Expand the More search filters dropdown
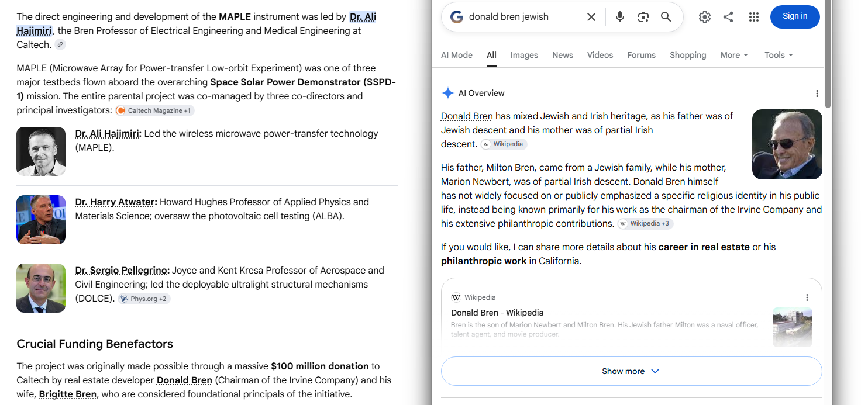 (x=734, y=55)
